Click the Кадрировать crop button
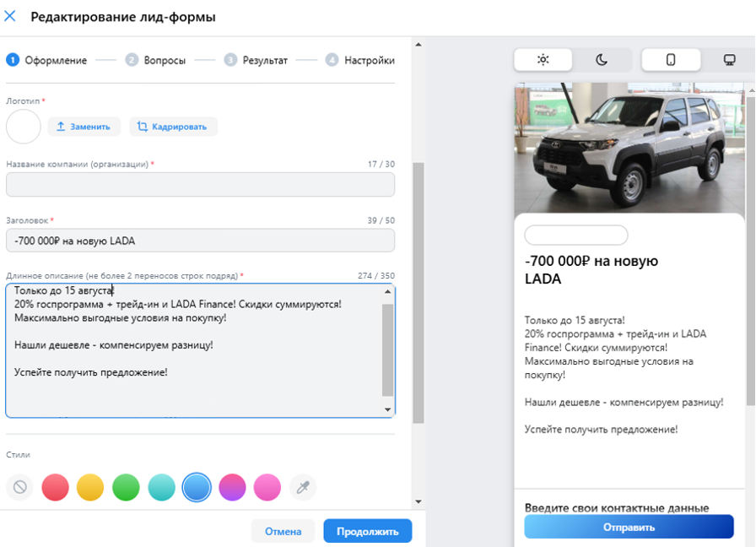Image resolution: width=756 pixels, height=547 pixels. point(173,127)
